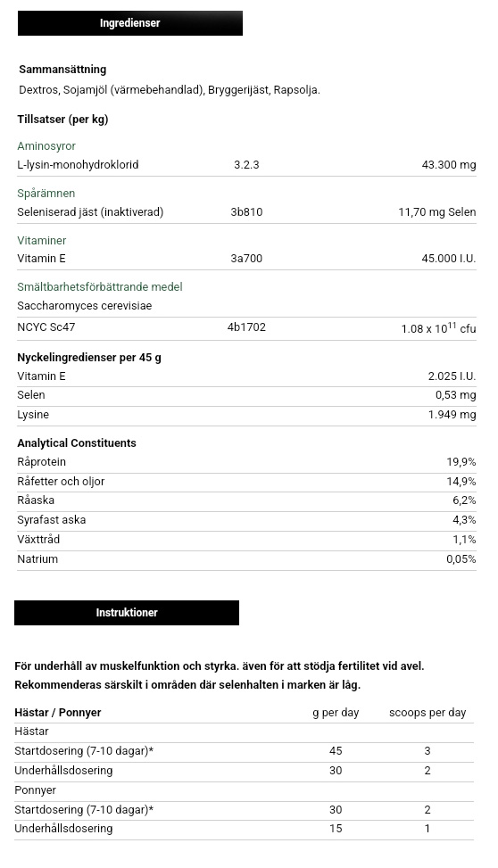Select the Analytical Constituents heading
The image size is (498, 868).
click(x=77, y=442)
